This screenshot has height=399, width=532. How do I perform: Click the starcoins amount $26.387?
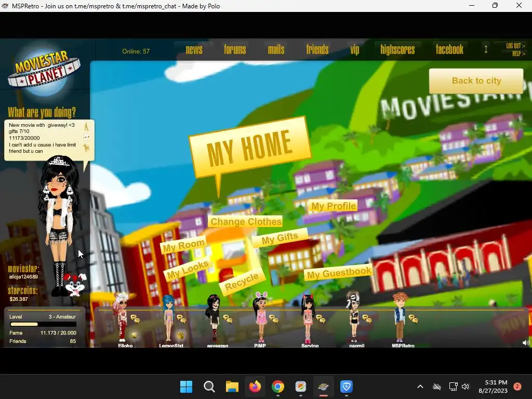(19, 299)
